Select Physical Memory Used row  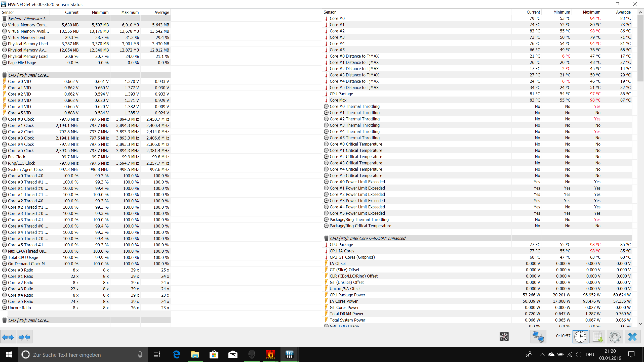pos(86,44)
